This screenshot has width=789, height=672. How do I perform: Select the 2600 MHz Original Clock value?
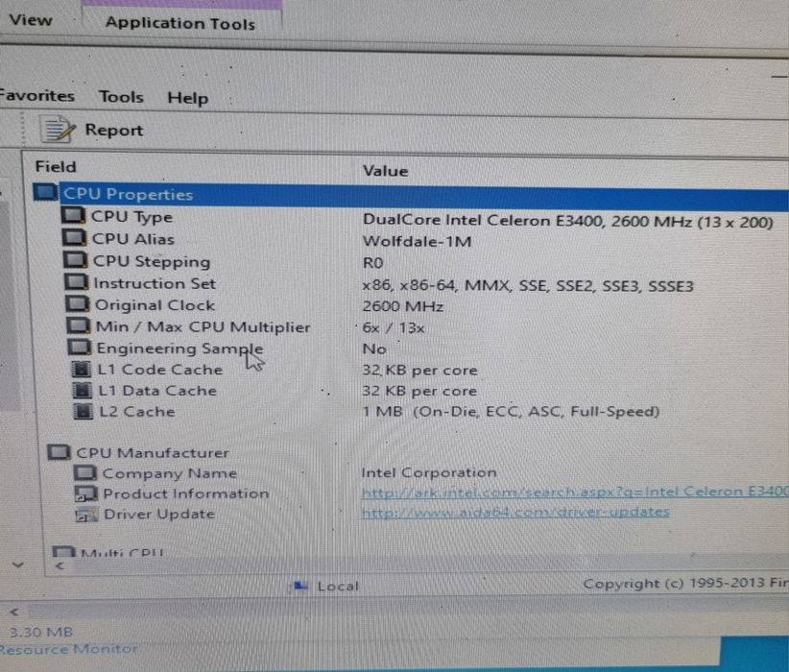click(403, 306)
